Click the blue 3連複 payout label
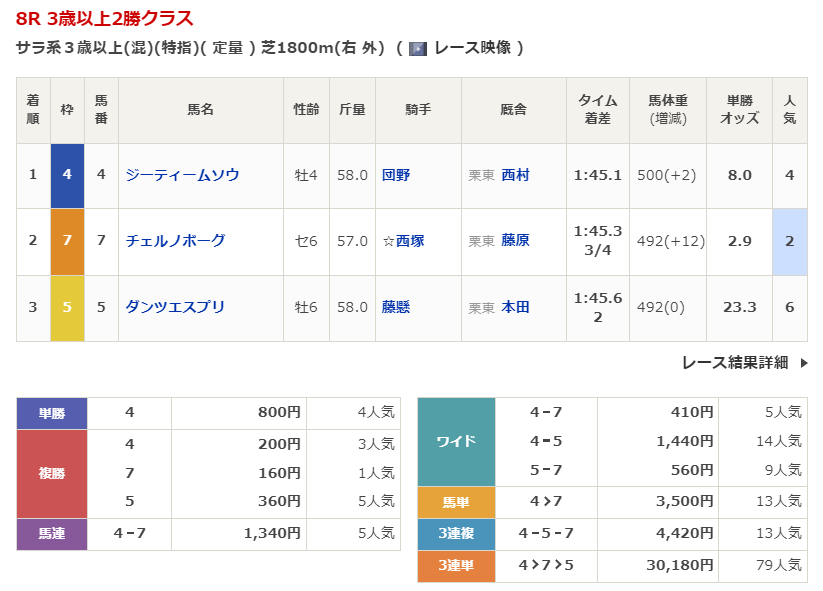 (x=456, y=534)
